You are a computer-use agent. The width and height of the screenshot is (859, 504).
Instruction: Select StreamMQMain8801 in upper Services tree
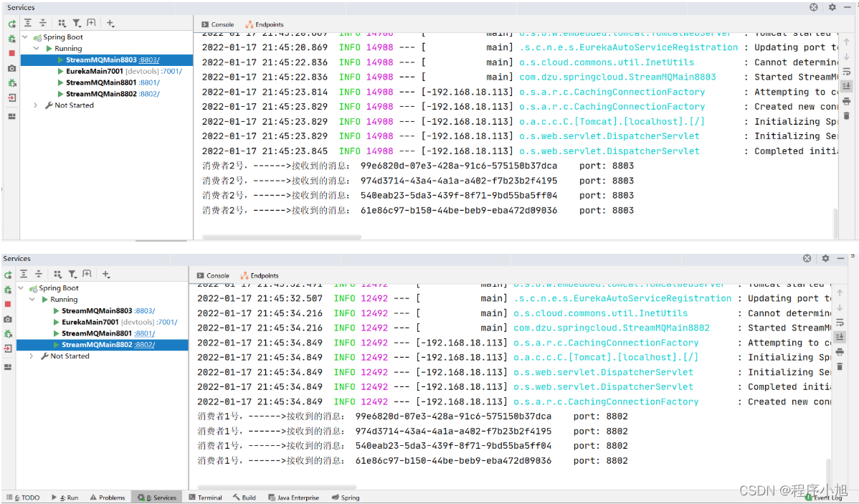pos(101,82)
